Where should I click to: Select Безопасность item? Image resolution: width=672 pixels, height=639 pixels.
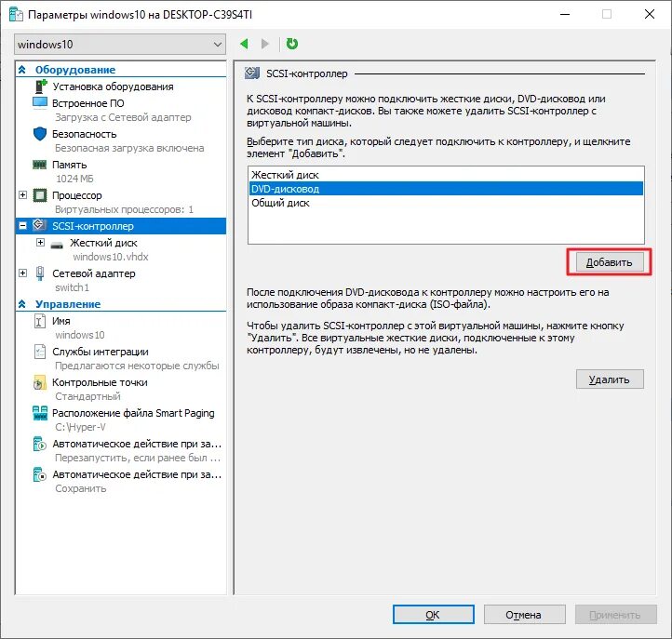click(x=84, y=134)
